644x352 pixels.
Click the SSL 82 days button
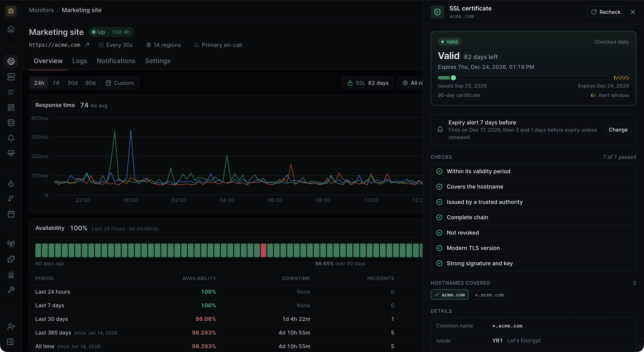368,83
